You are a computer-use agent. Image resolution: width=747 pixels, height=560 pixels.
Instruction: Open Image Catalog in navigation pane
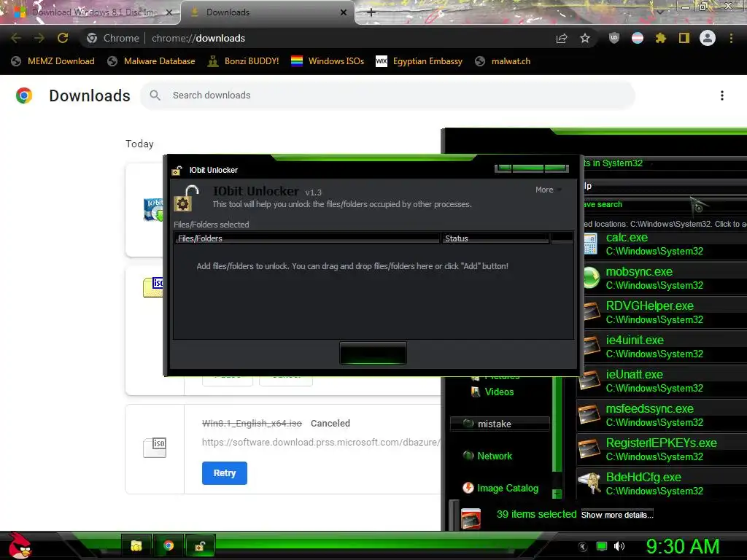point(500,488)
